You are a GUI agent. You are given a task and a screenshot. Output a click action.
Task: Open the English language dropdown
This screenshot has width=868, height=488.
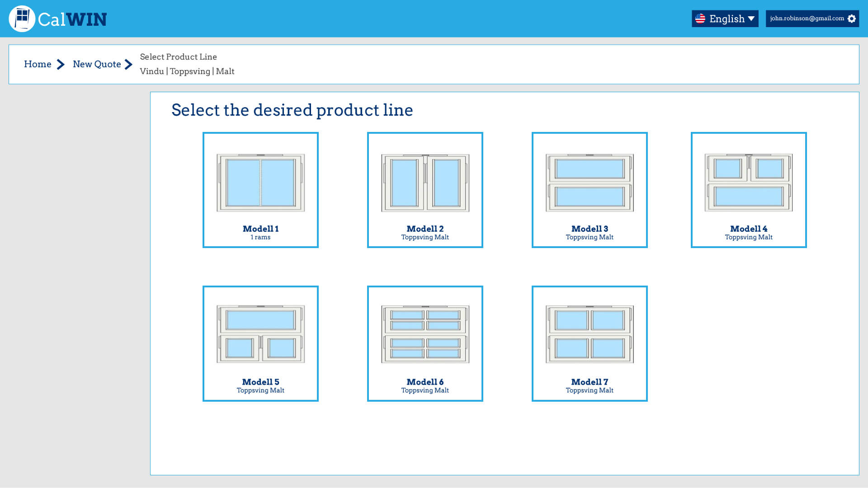[725, 19]
